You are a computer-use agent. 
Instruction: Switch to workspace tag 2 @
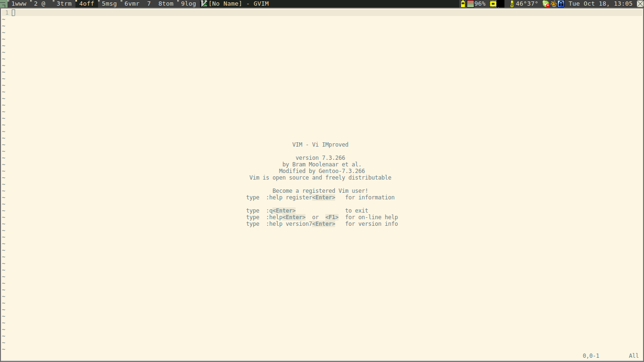(40, 4)
